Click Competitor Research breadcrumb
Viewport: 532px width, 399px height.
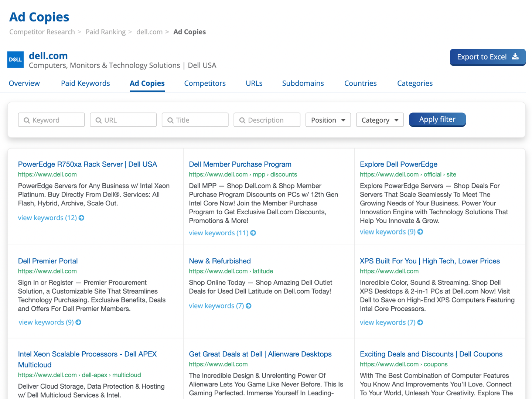(x=42, y=32)
